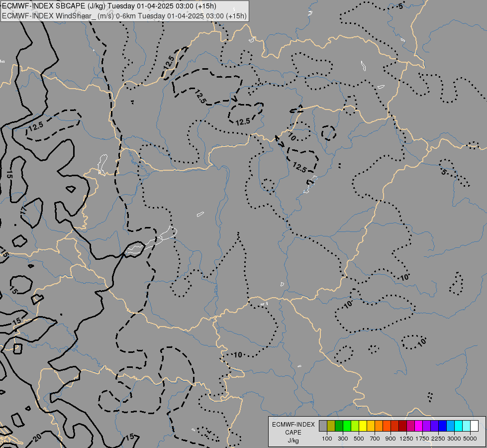Screen dimensions: 487x448
Task: Click the legend value 1750
Action: 422,439
